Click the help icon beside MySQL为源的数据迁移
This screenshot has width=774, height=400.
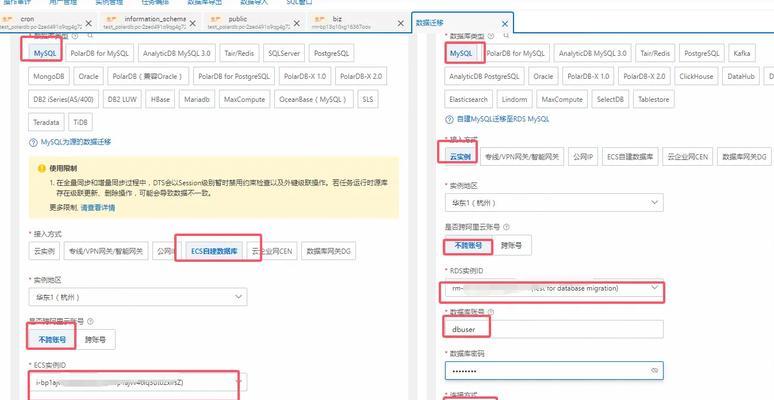33,142
